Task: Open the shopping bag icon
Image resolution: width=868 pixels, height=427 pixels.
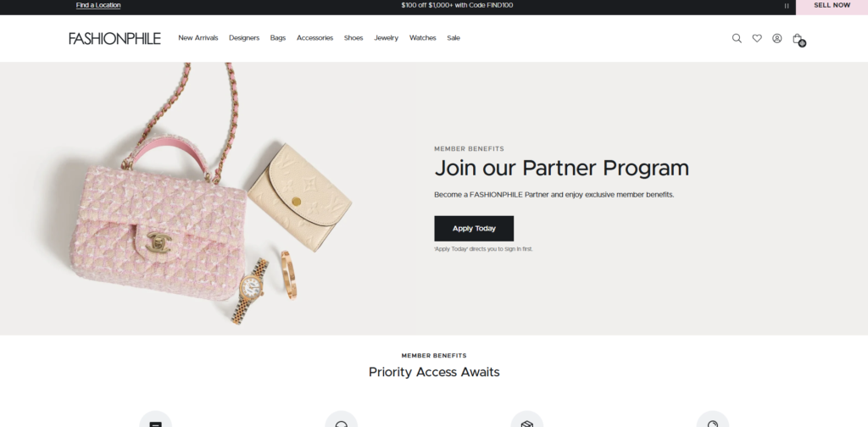Action: (798, 39)
